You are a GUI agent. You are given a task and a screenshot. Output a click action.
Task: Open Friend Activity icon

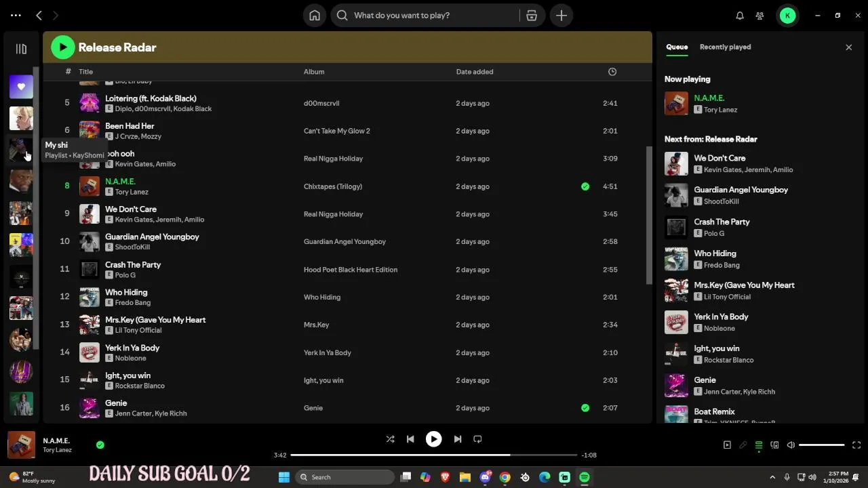[x=759, y=15]
